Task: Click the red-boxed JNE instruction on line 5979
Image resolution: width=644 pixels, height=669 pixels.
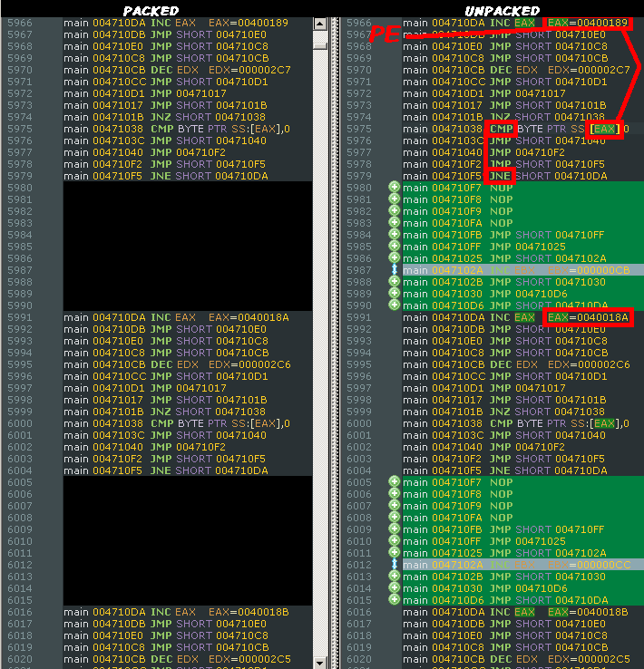Action: pyautogui.click(x=501, y=176)
